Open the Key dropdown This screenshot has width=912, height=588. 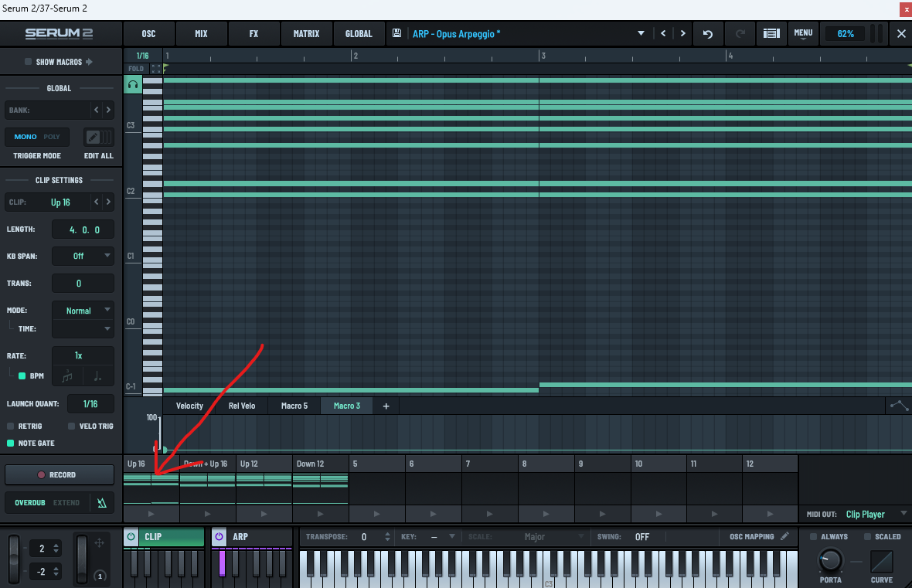coord(441,537)
